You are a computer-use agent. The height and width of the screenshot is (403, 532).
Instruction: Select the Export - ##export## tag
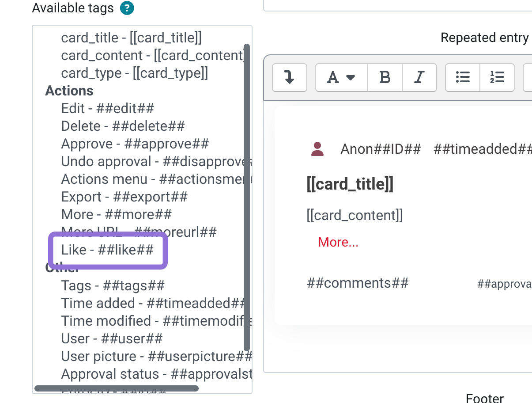tap(125, 197)
